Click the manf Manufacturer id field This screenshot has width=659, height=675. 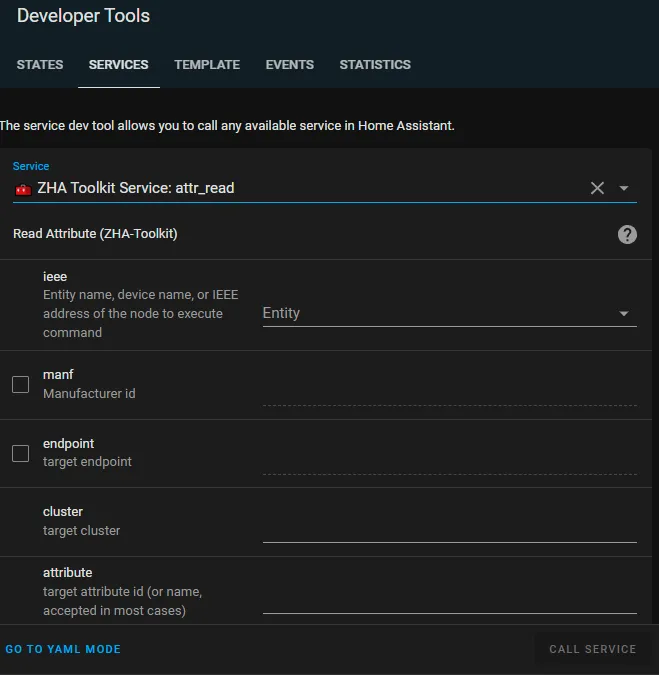point(449,393)
